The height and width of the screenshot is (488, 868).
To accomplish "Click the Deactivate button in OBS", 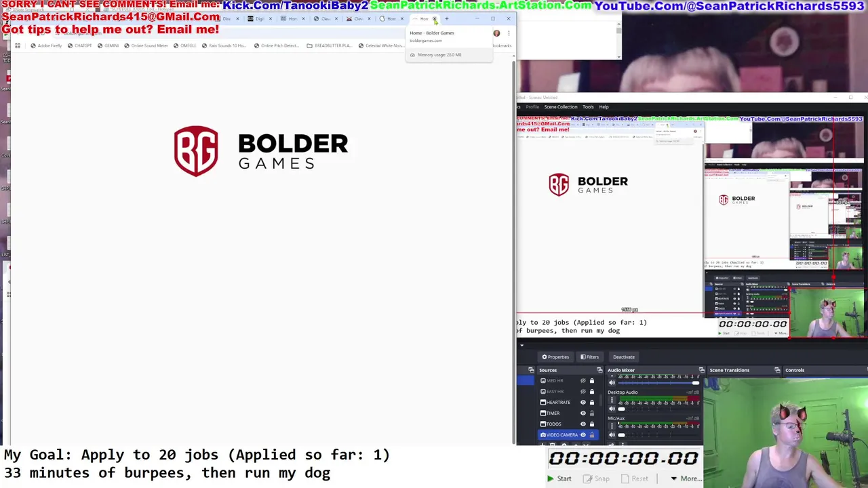I will 624,357.
